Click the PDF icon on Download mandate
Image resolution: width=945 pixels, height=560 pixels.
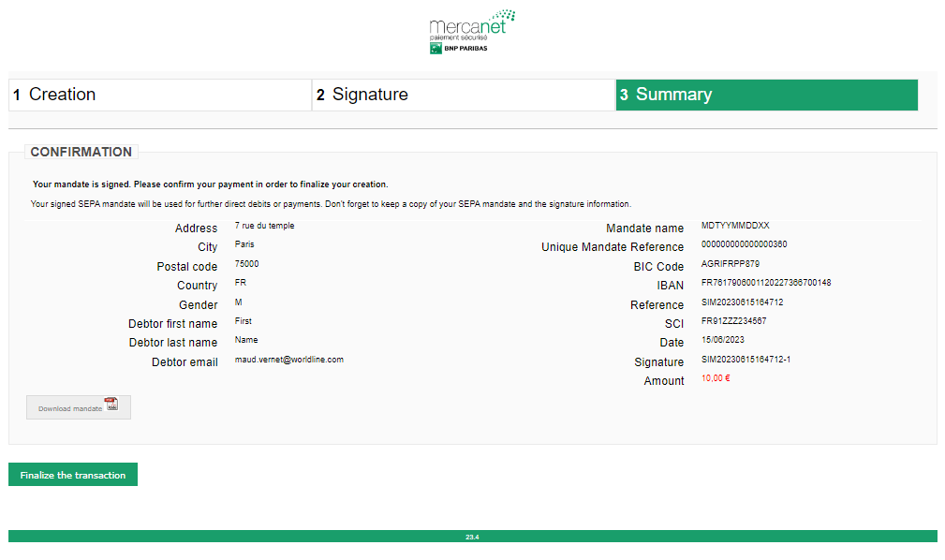[x=111, y=405]
